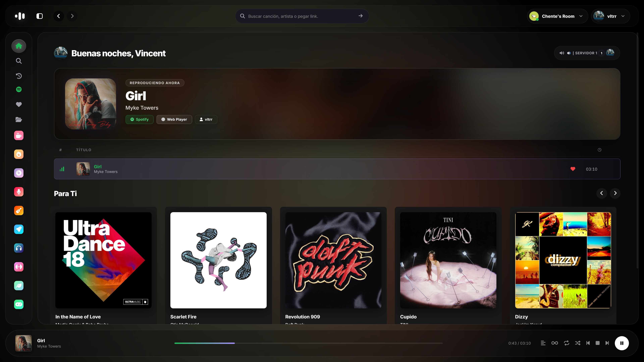Toggle repeat mode in player bar
The height and width of the screenshot is (362, 644).
coord(567,343)
